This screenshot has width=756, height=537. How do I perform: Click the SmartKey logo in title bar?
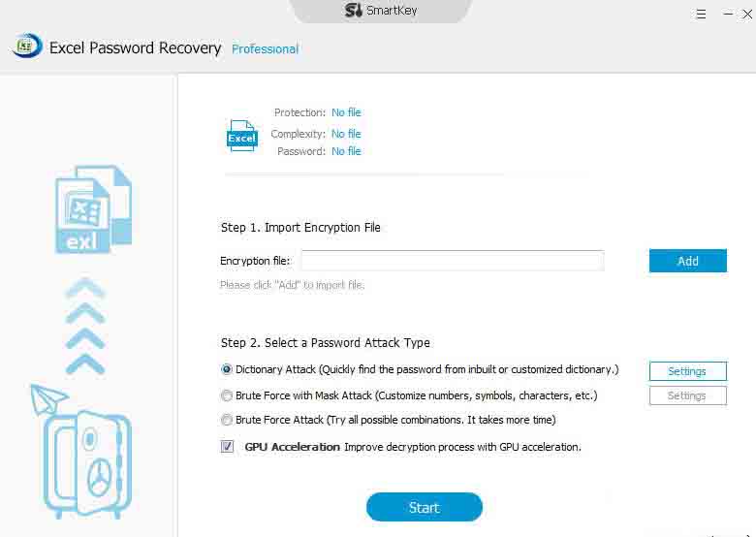coord(355,11)
